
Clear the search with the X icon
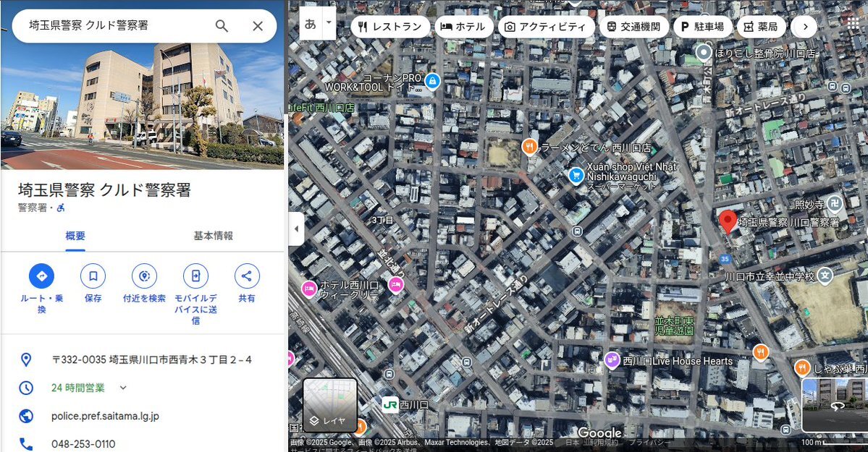point(258,26)
